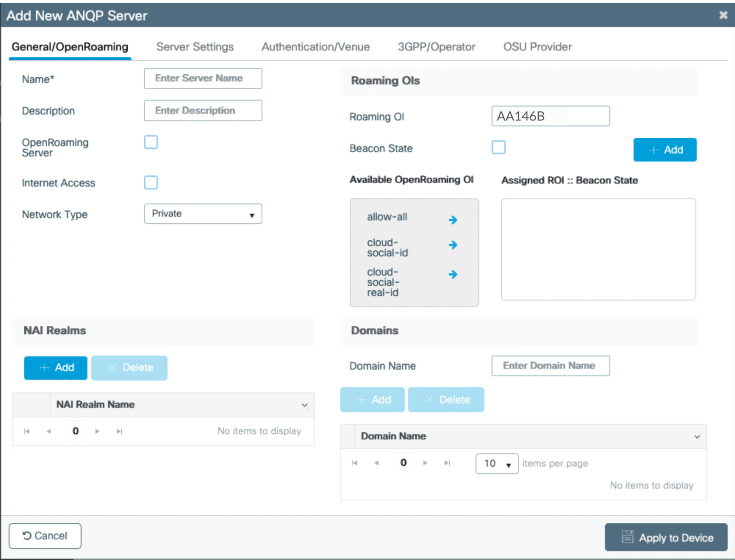Go to next page in Domain Name pager
Viewport: 735px width, 560px height.
[x=425, y=463]
